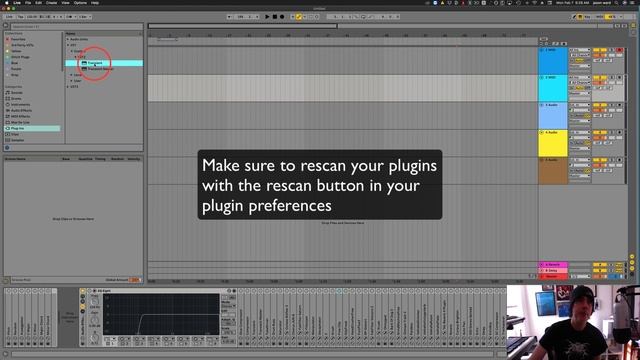Expand the VST3 folder
This screenshot has width=640, height=360.
(68, 87)
